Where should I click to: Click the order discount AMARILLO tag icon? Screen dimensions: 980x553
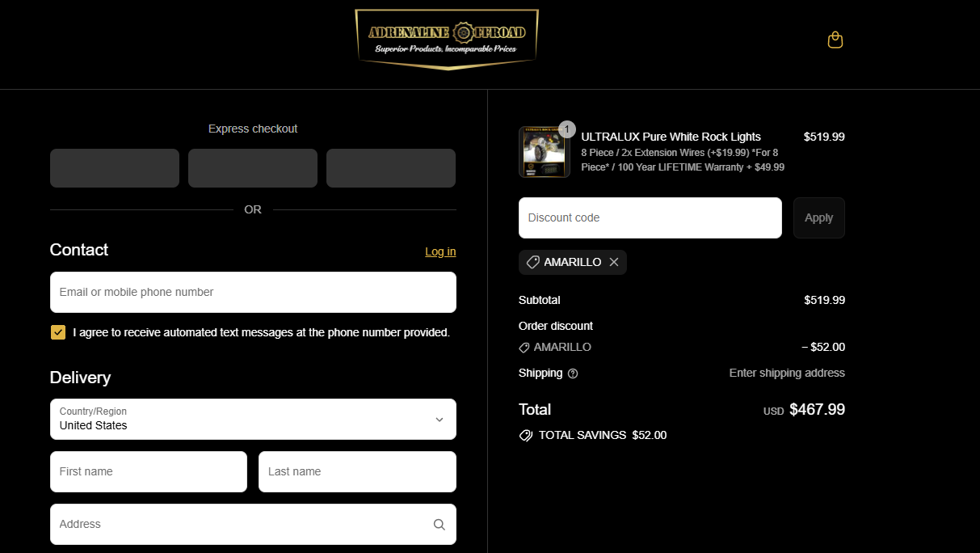click(x=524, y=348)
